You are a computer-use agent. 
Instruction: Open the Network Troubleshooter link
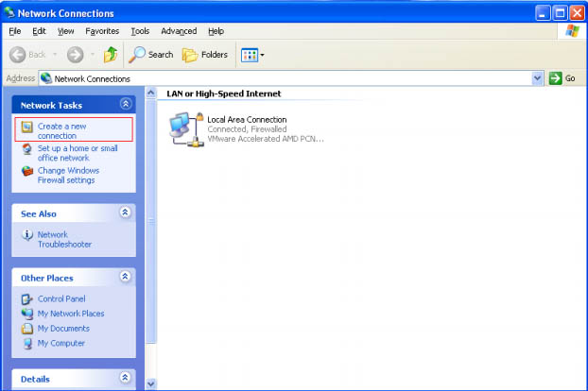pyautogui.click(x=64, y=239)
